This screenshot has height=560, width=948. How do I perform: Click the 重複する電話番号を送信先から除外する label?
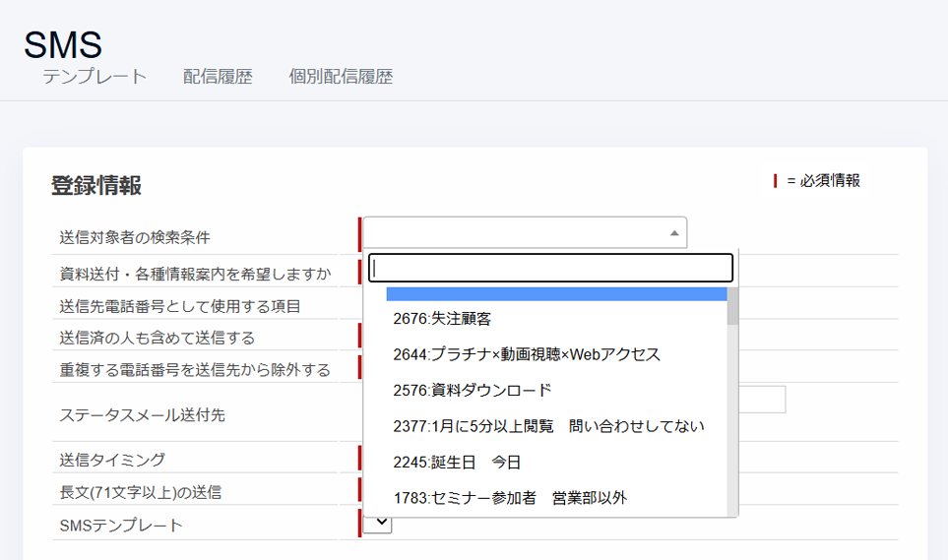click(x=195, y=369)
